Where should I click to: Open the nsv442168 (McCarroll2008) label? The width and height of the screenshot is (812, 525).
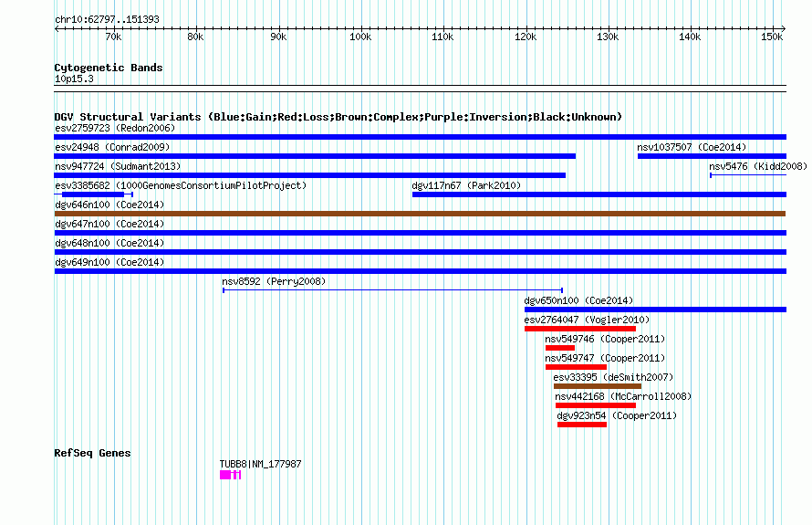click(x=623, y=396)
